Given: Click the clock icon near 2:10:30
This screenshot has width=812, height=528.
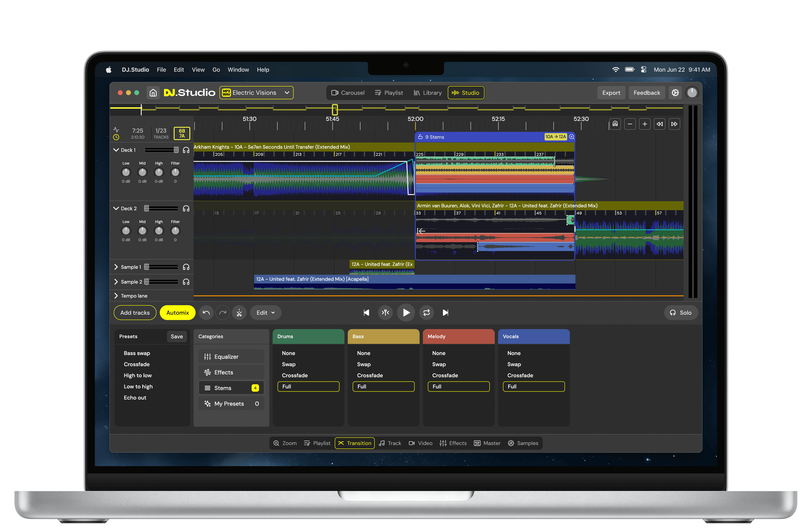Looking at the screenshot, I should click(x=116, y=137).
